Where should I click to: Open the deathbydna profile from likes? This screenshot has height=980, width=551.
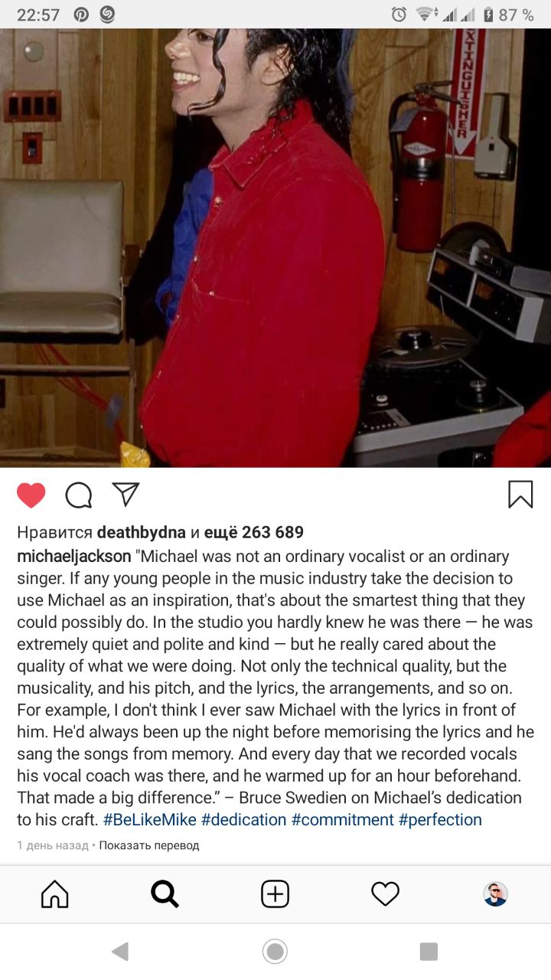pos(142,532)
